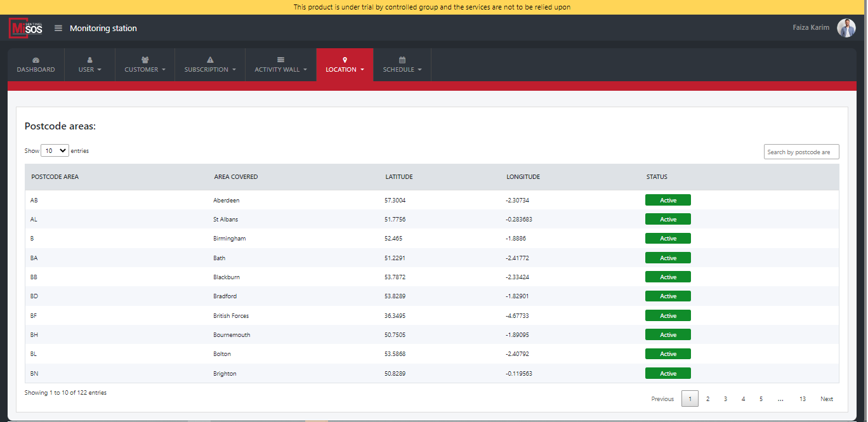This screenshot has width=868, height=422.
Task: Toggle the hamburger sidebar menu icon
Action: (x=58, y=29)
